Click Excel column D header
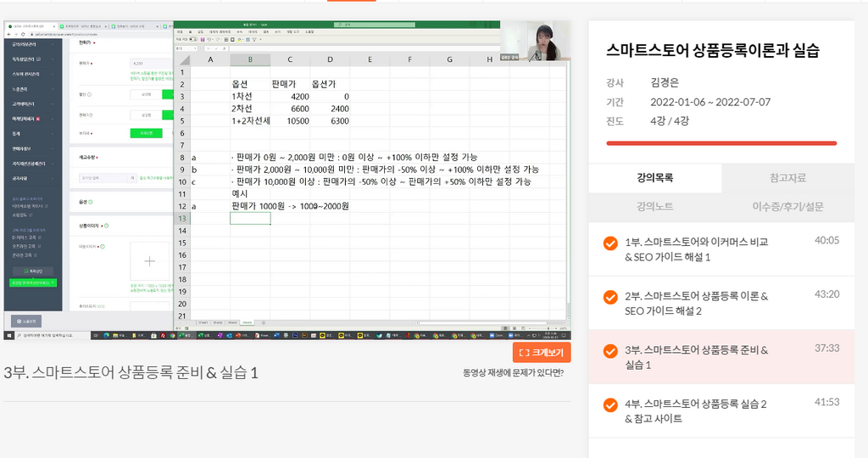The height and width of the screenshot is (458, 868). click(x=330, y=59)
